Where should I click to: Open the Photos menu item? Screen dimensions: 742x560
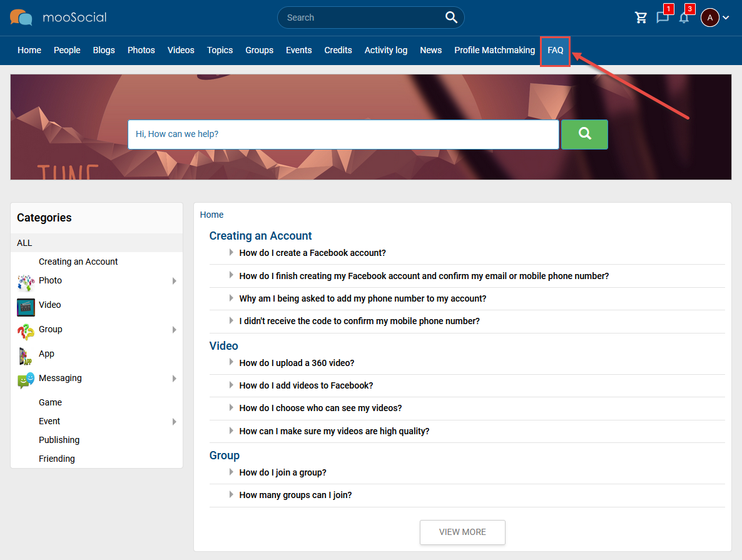tap(141, 50)
